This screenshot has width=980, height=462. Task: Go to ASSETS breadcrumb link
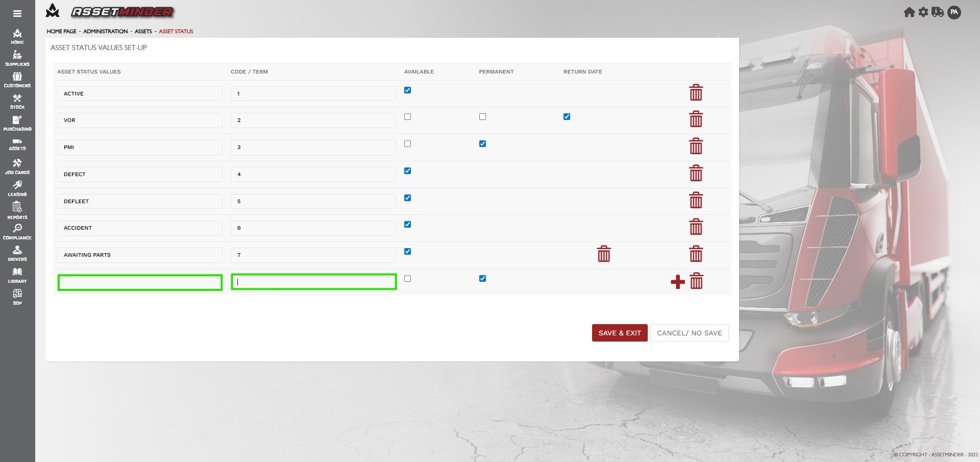[143, 32]
